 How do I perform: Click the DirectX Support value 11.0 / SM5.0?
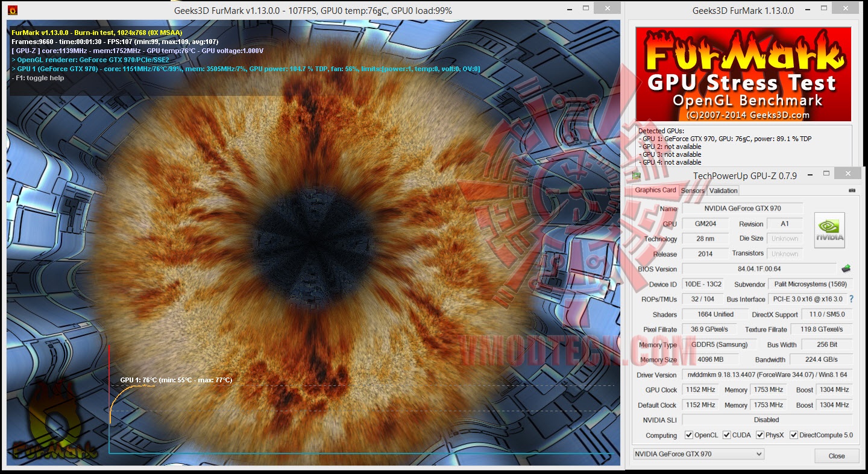coord(826,314)
